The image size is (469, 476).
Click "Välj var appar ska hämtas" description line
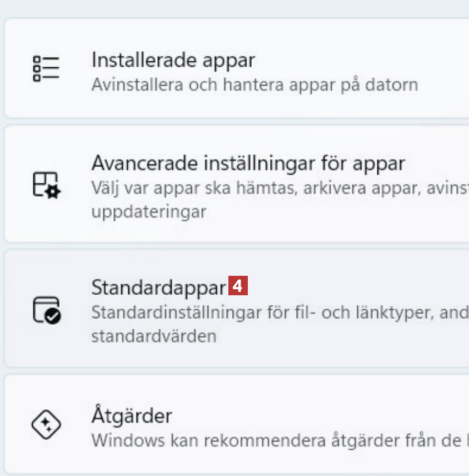278,189
